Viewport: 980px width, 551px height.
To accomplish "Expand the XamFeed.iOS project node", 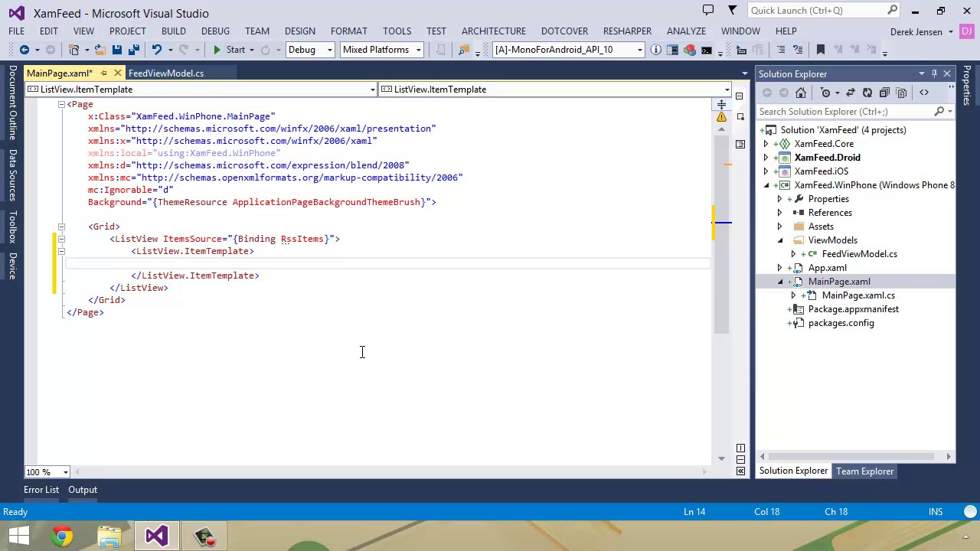I will point(766,171).
